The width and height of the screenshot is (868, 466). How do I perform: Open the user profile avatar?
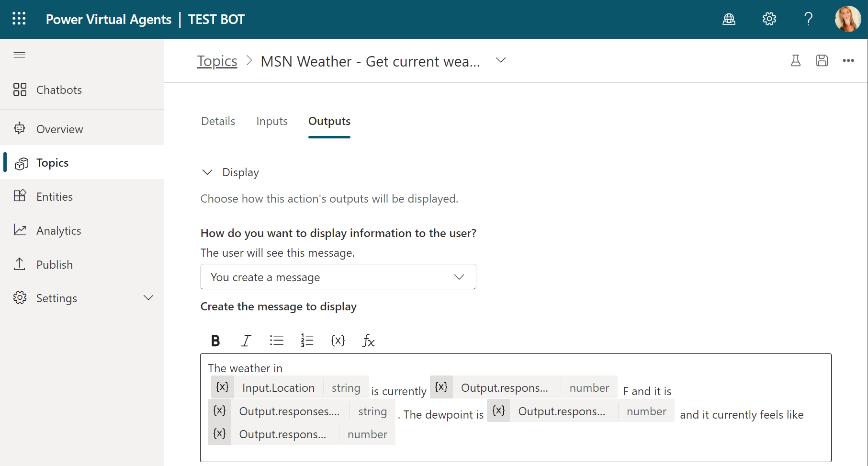pyautogui.click(x=848, y=19)
